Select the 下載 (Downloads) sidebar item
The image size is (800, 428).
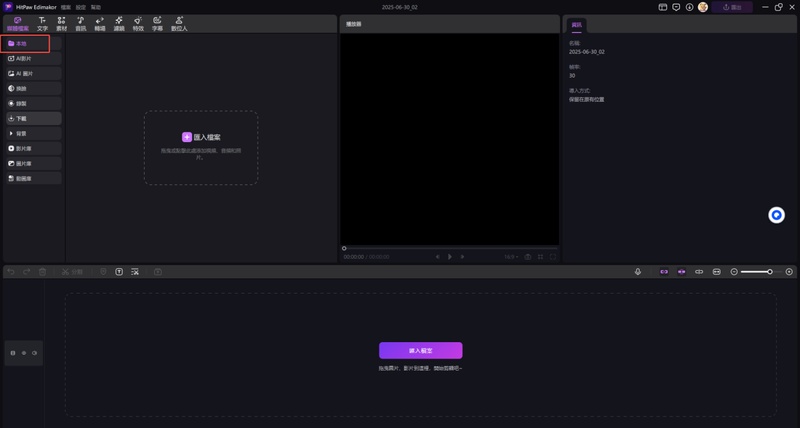[x=32, y=118]
